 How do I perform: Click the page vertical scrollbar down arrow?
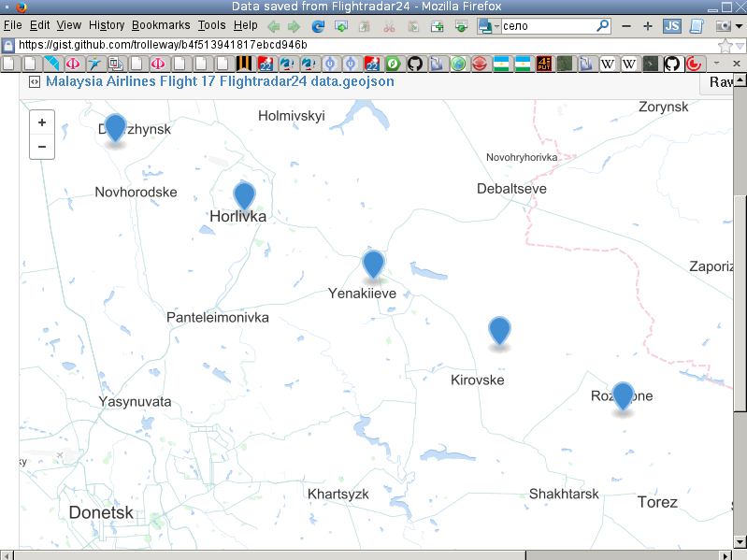click(740, 542)
